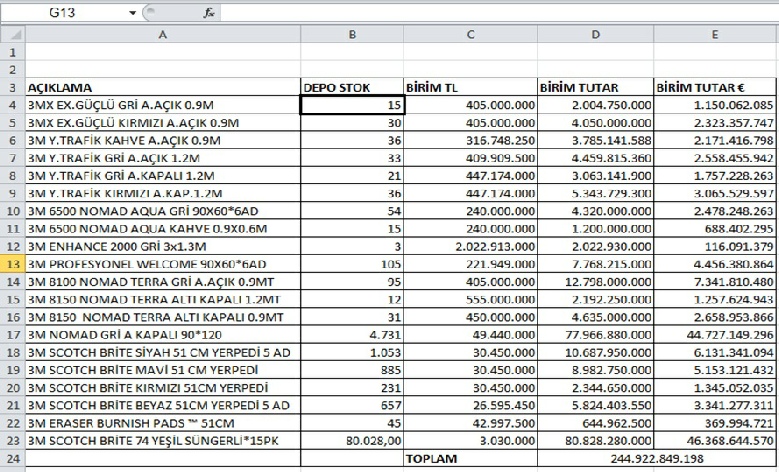779x472 pixels.
Task: Click the BİRİM TUTAR header cell in column D
Action: click(596, 87)
